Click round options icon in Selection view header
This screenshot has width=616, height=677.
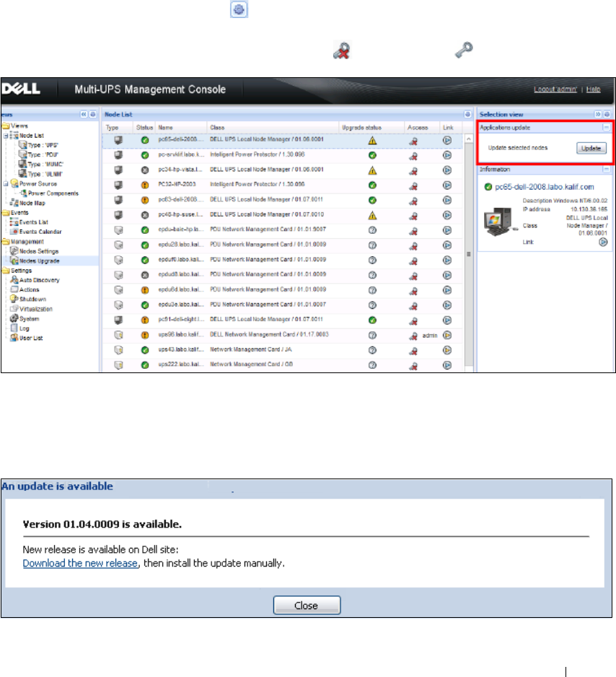click(607, 115)
